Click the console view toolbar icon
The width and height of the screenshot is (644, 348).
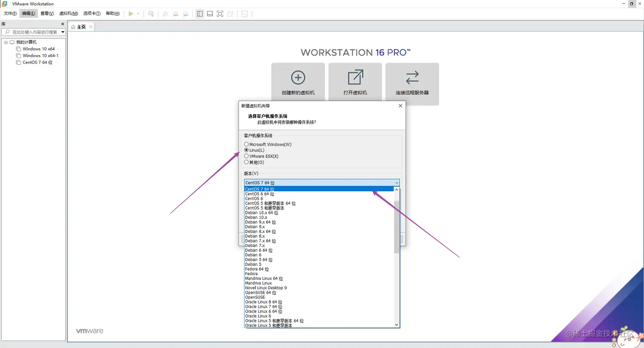point(244,14)
